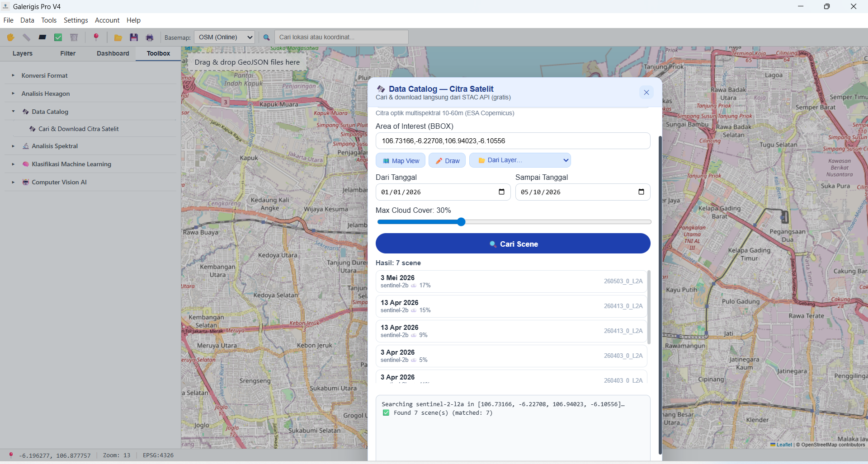Click the printer icon in toolbar

point(150,37)
